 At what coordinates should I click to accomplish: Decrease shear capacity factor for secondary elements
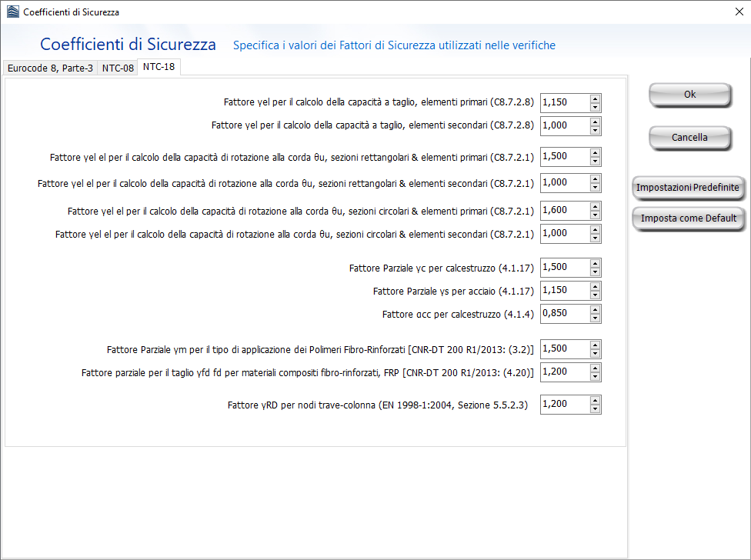pos(595,130)
